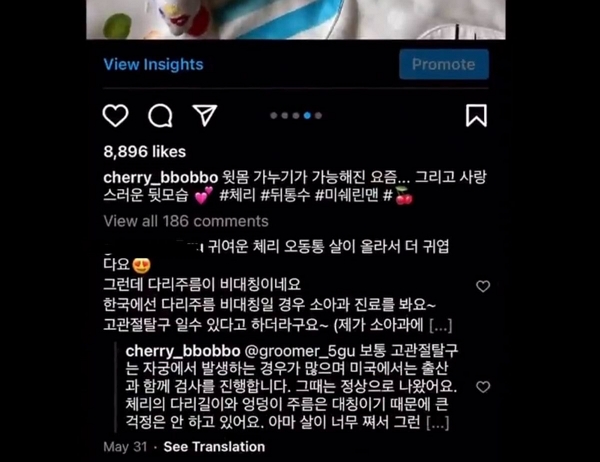Tap See Translation
The image size is (600, 462).
pos(214,447)
